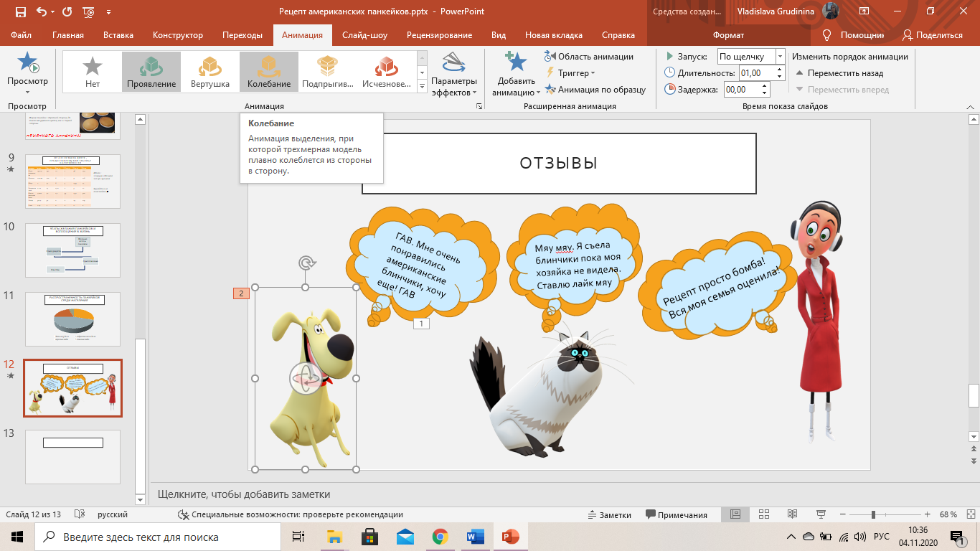Undo the last action

coord(42,11)
